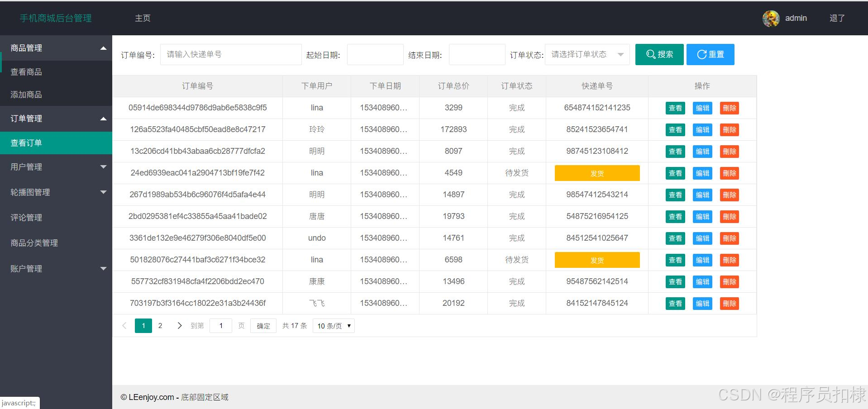
Task: Open the 10 条/页 page size selector
Action: pos(333,325)
